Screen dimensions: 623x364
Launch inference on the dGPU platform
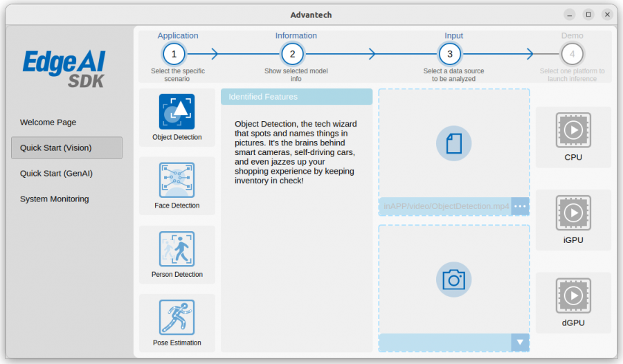[573, 295]
